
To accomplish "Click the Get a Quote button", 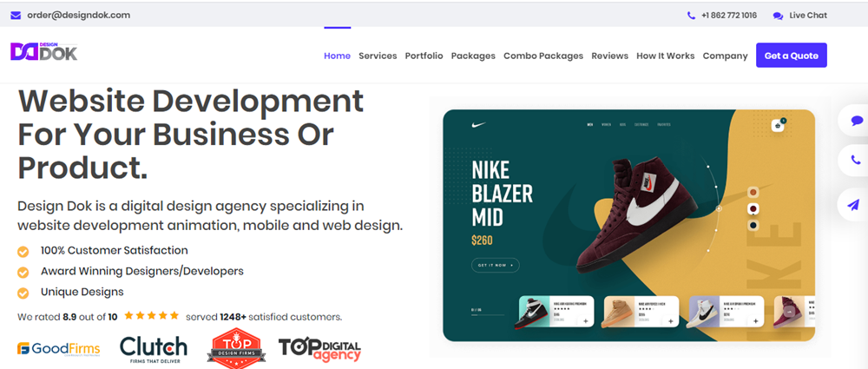I will click(x=791, y=56).
